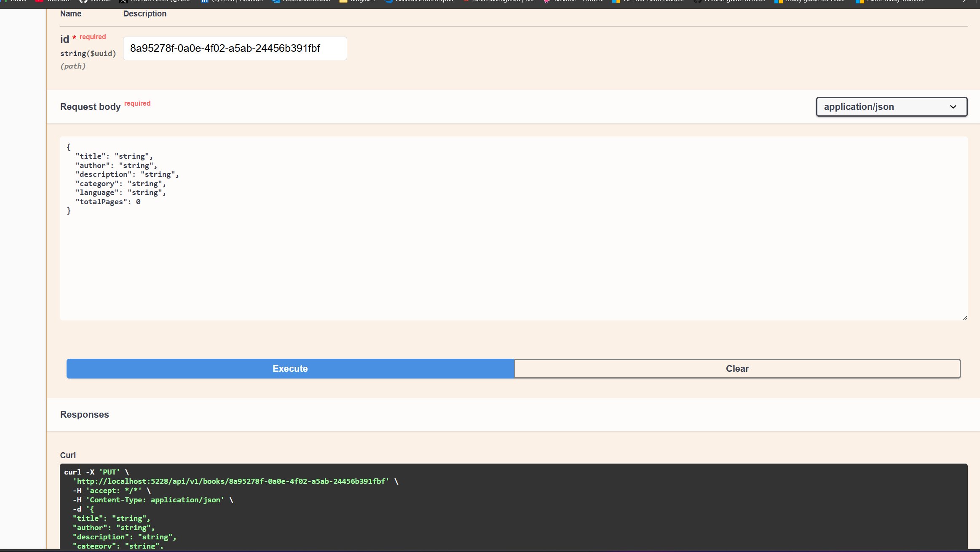Click the Execute button
The width and height of the screenshot is (980, 552).
(x=290, y=369)
